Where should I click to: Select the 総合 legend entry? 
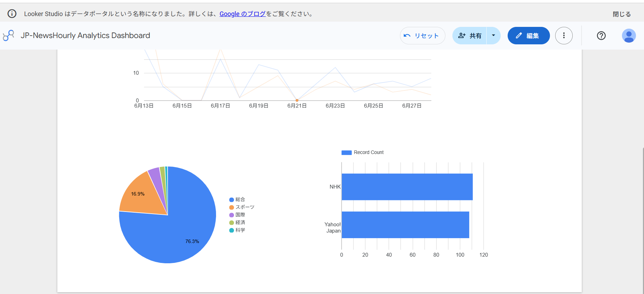[x=237, y=199]
